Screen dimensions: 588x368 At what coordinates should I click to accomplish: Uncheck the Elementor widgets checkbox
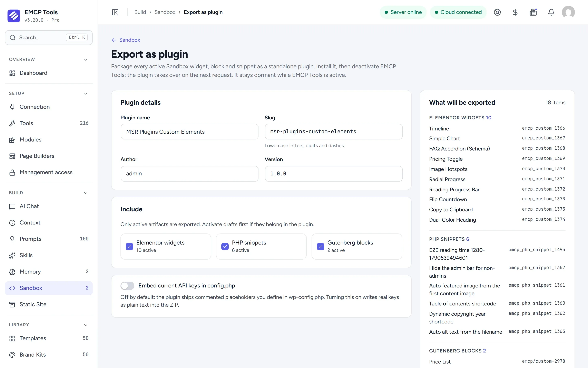(129, 247)
